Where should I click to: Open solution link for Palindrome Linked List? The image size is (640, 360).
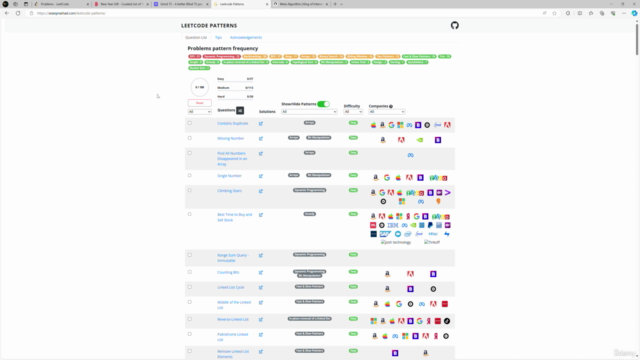coord(261,335)
